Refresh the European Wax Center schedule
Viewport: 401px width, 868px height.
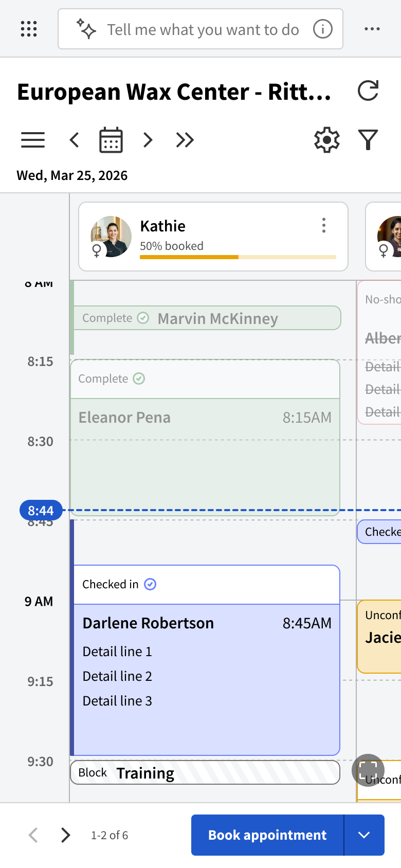368,91
